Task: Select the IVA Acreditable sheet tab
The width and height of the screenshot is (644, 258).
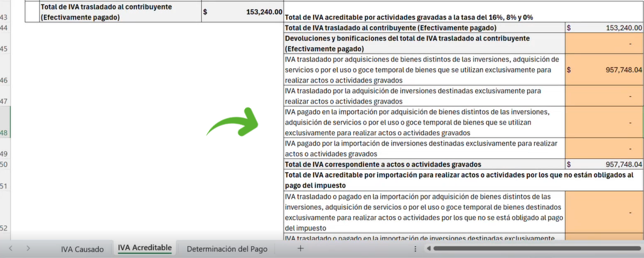Action: click(x=145, y=248)
